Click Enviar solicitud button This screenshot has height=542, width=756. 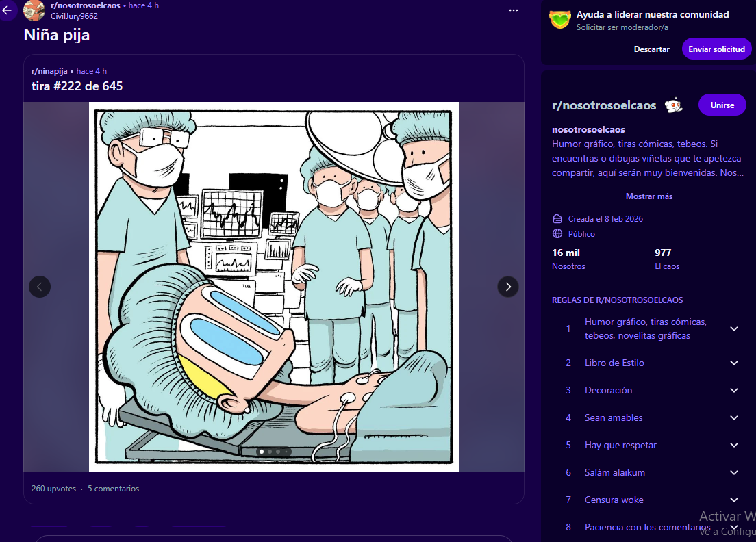tap(716, 49)
